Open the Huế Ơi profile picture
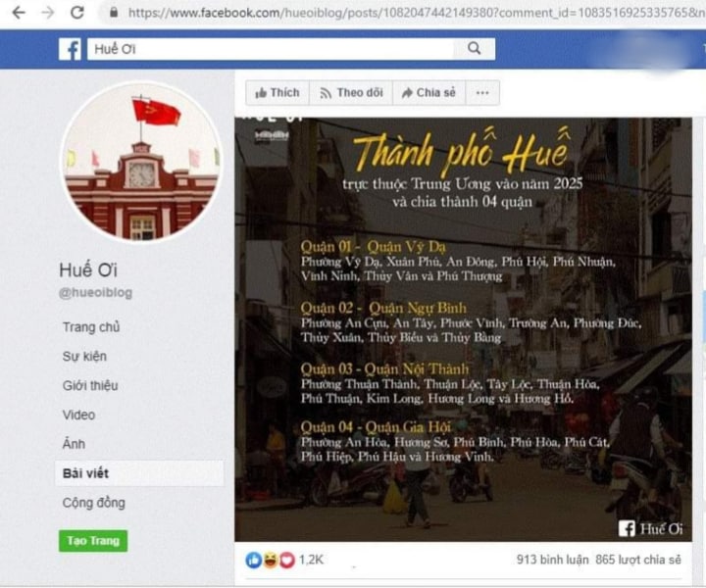The height and width of the screenshot is (588, 706). click(x=142, y=161)
